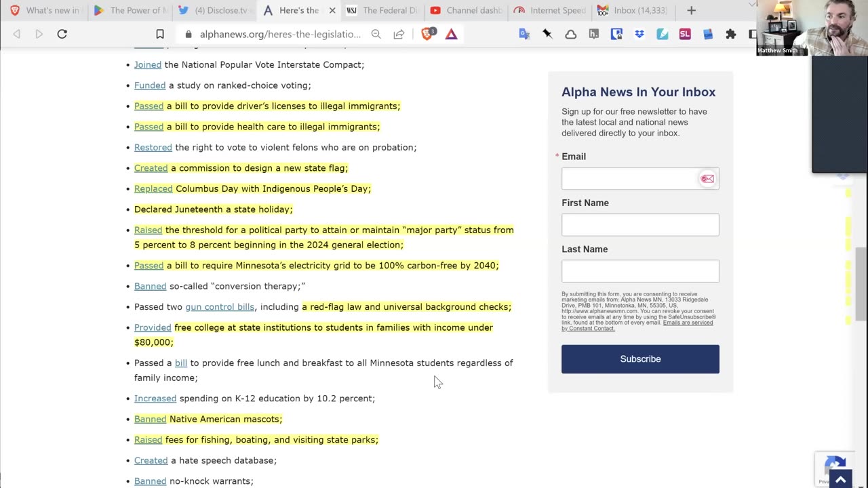The height and width of the screenshot is (488, 868).
Task: Click the red mail icon inside Email field
Action: 707,179
